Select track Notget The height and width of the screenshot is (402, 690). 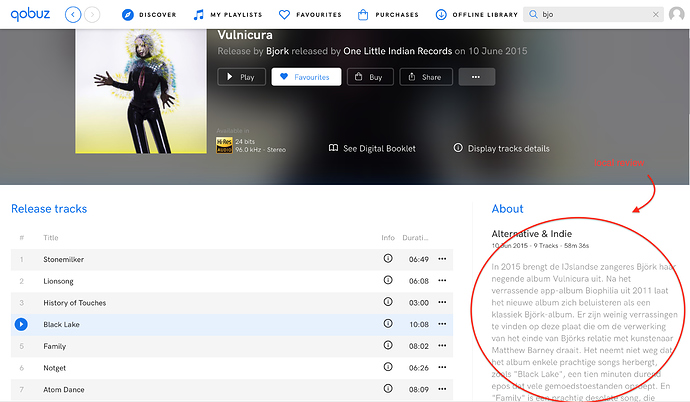click(x=55, y=368)
